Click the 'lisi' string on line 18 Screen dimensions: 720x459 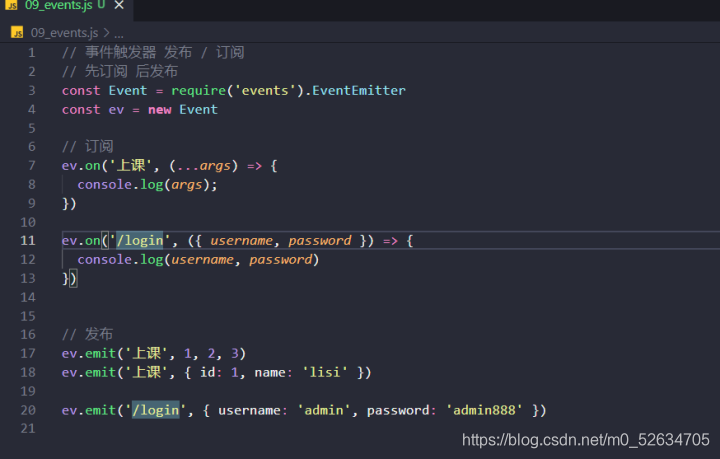coord(325,372)
